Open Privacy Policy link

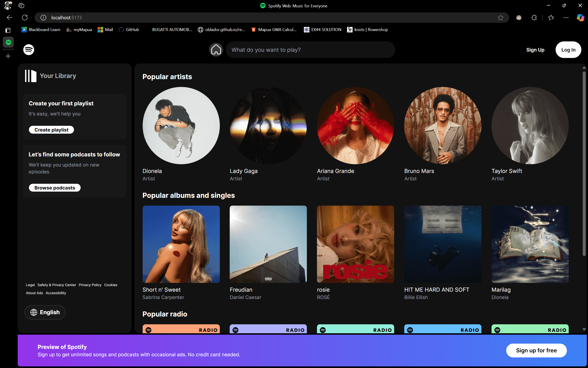click(90, 285)
